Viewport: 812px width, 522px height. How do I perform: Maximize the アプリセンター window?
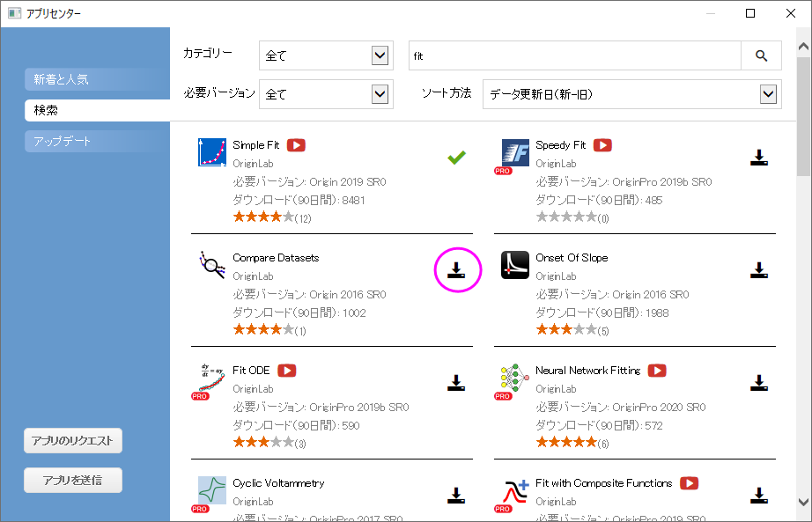[x=750, y=13]
